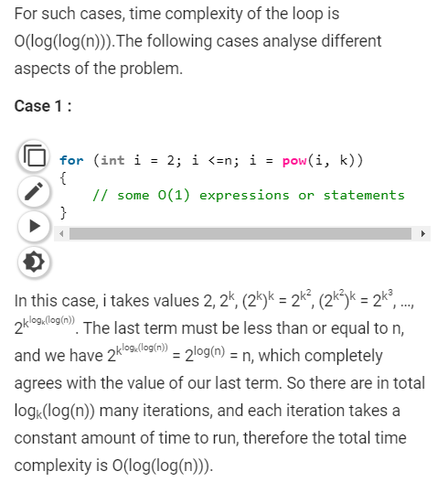Viewport: 448px width, 482px height.
Task: Click the 'O(log(log(n))).The following' text line
Action: pyautogui.click(x=197, y=41)
